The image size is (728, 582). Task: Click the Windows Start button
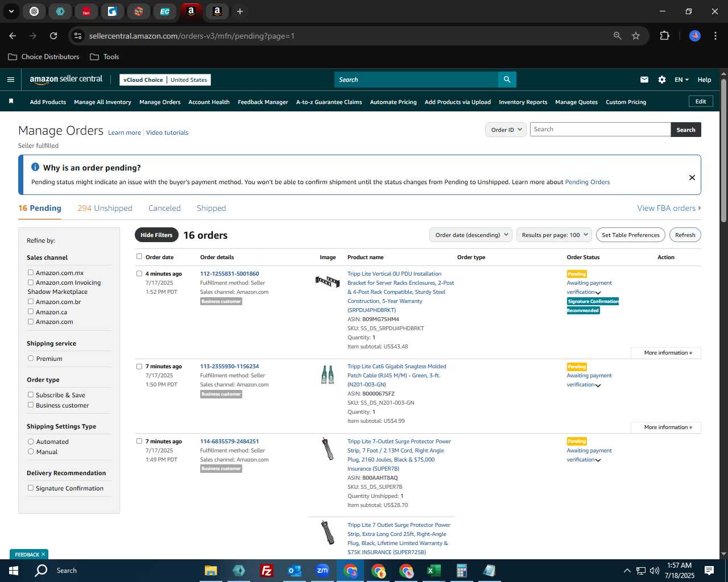[x=14, y=571]
